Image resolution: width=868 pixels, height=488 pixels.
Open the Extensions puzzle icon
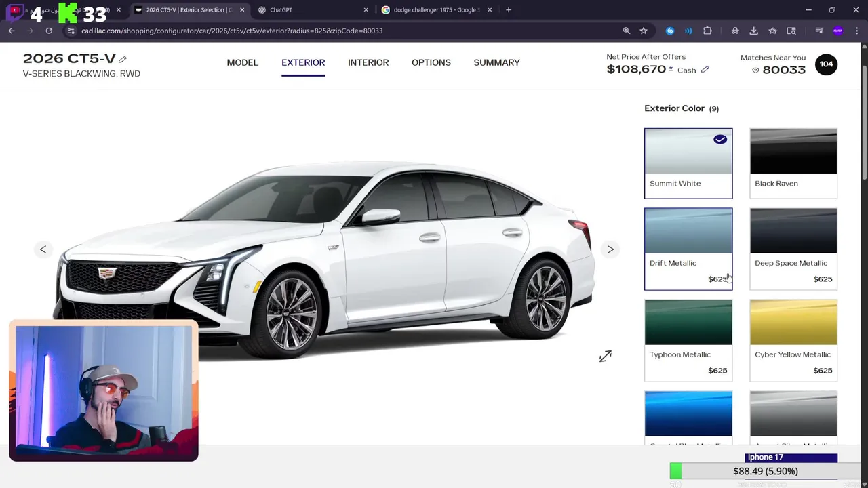[x=707, y=30]
